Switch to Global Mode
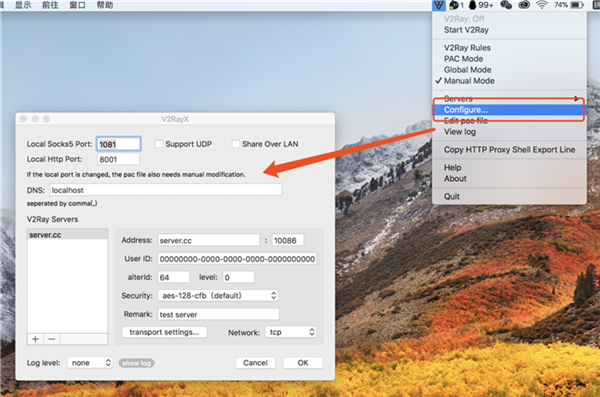This screenshot has height=397, width=600. 509,70
